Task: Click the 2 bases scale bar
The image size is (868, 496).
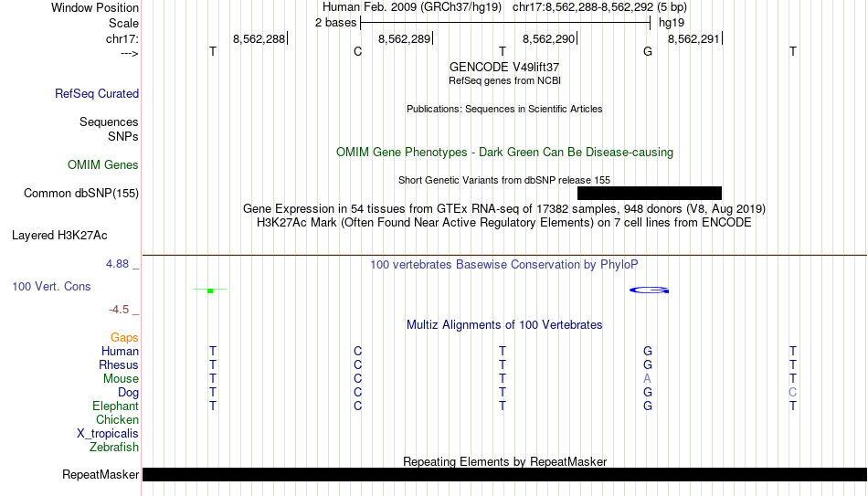Action: (505, 23)
